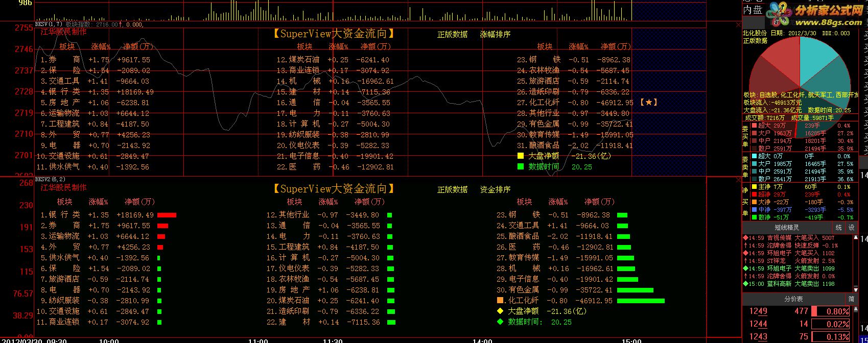The width and height of the screenshot is (868, 343).
Task: Click orange square before 化工化纤 in 资金排序
Action: (x=500, y=301)
